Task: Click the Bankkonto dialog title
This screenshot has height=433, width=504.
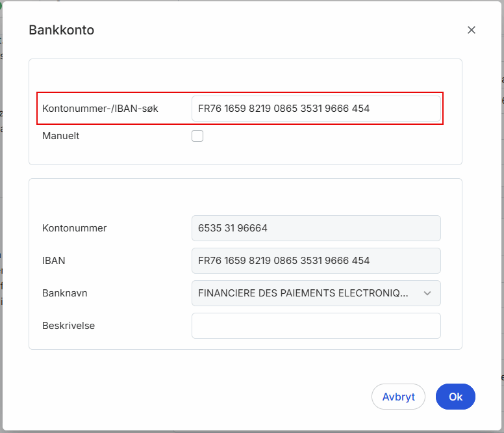Action: click(x=62, y=30)
